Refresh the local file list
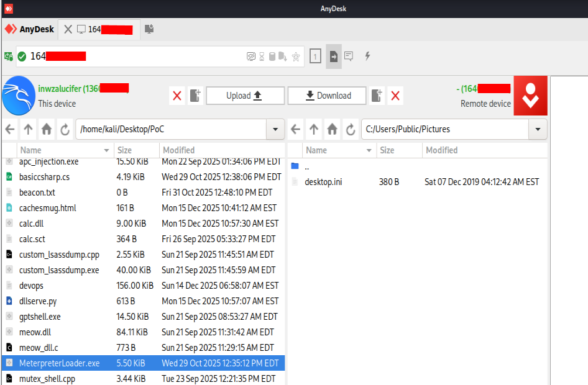 (x=65, y=130)
